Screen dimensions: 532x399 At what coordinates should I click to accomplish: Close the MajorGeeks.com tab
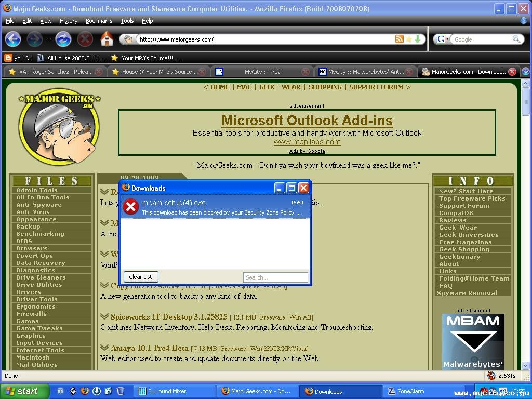[x=512, y=72]
